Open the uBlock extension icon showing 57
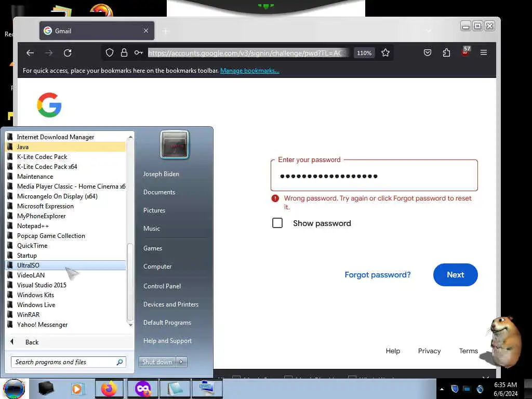532x399 pixels. (466, 51)
